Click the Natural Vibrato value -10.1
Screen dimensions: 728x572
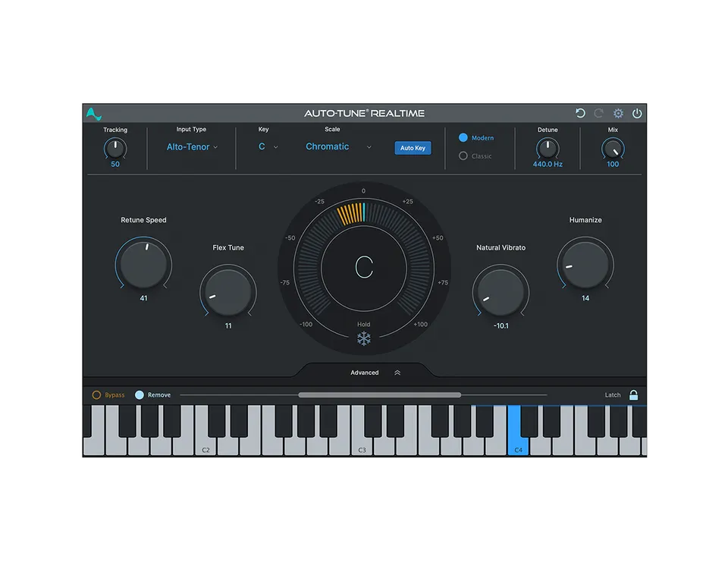[x=501, y=326]
